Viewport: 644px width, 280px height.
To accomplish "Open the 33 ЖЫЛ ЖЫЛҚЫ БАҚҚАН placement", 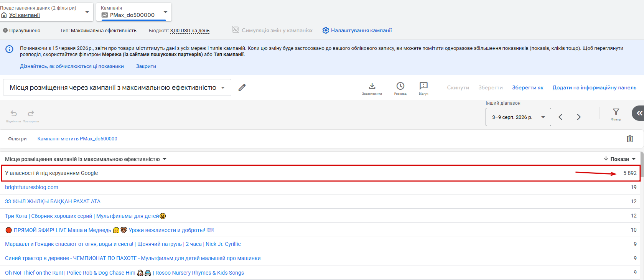I will tap(53, 201).
